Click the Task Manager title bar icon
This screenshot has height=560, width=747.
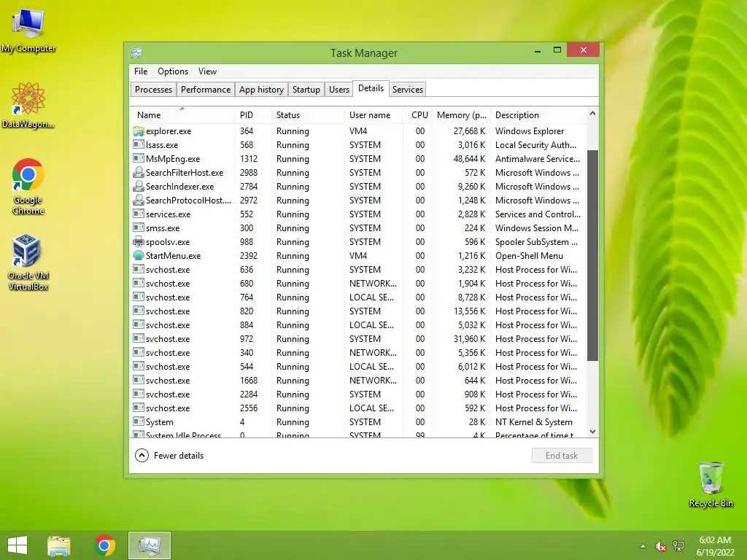(x=136, y=52)
